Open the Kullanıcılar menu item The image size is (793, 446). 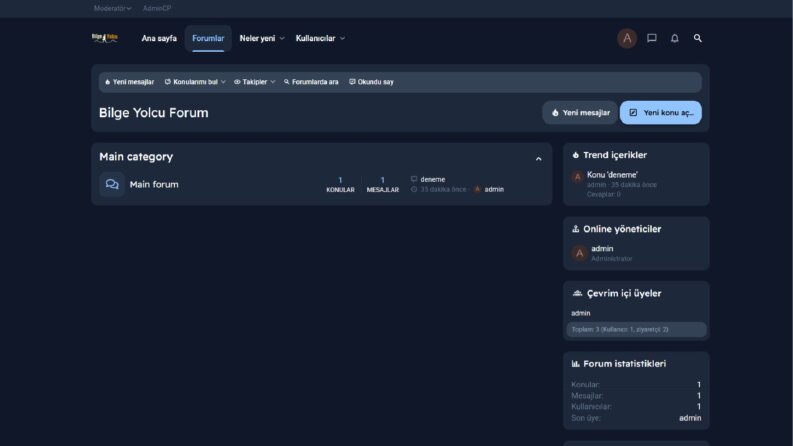pos(315,38)
